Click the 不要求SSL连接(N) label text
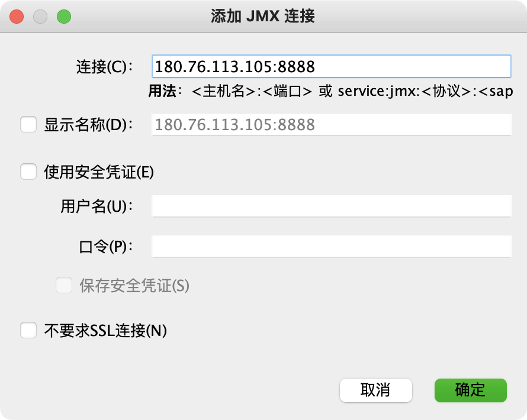 pos(105,330)
